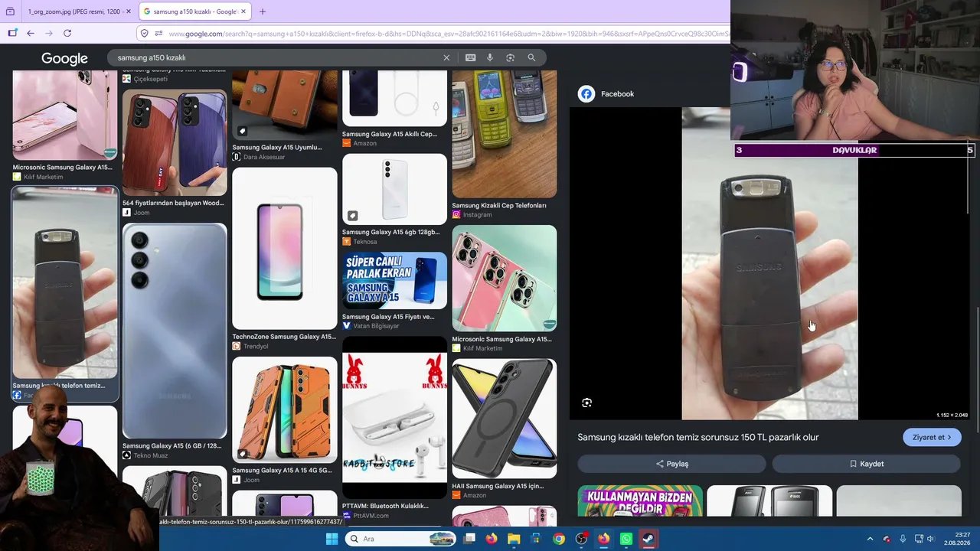Show the tracking protection shield info

click(x=144, y=33)
